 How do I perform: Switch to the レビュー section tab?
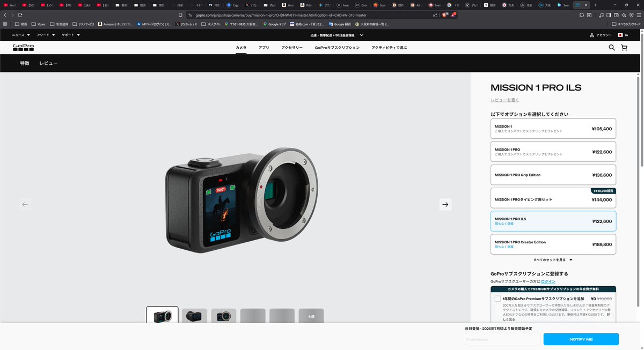[48, 63]
